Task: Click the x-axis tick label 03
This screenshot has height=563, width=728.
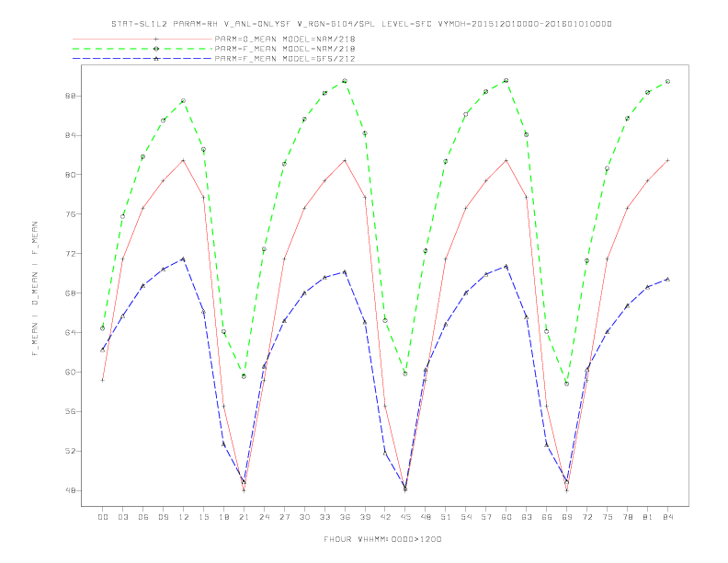Action: [x=122, y=517]
